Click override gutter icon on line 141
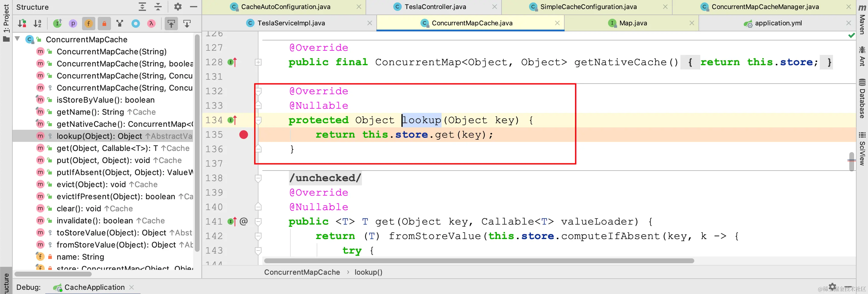Screen dimensions: 868x294 232,222
